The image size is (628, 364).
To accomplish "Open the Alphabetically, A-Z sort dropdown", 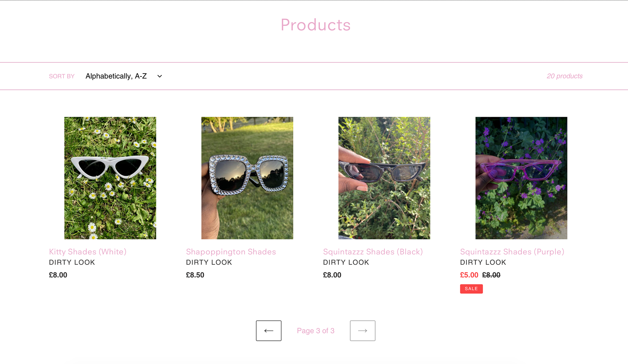I will [124, 76].
